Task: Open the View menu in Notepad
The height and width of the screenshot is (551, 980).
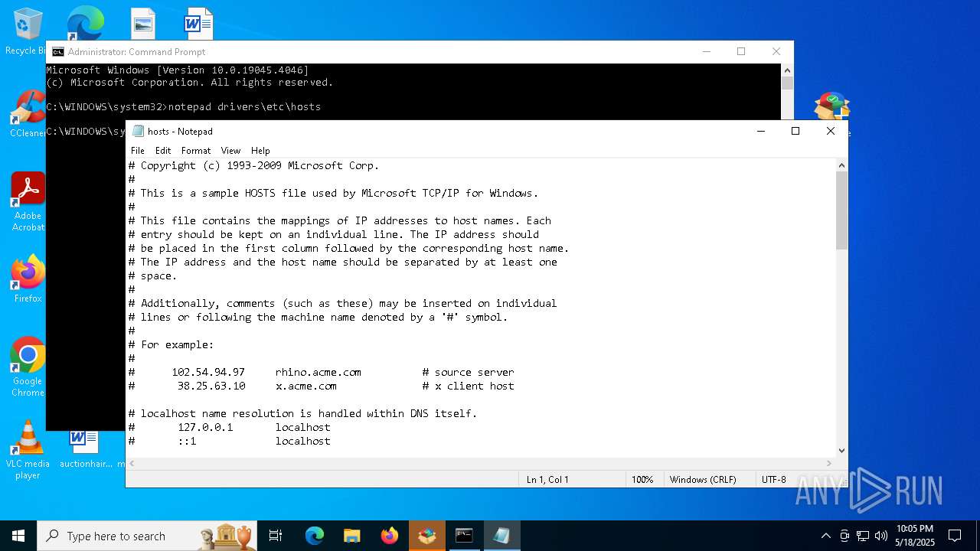Action: click(x=230, y=151)
